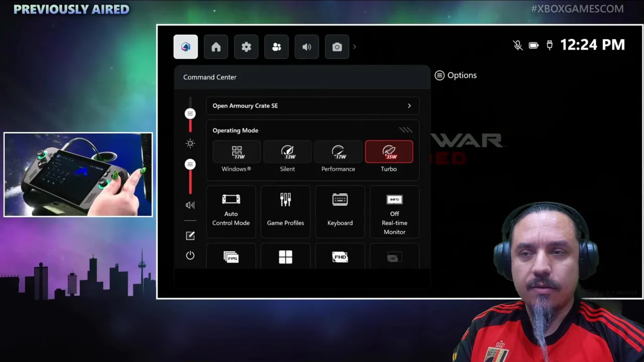This screenshot has width=644, height=362.
Task: Click the Command Center heading
Action: tap(210, 77)
